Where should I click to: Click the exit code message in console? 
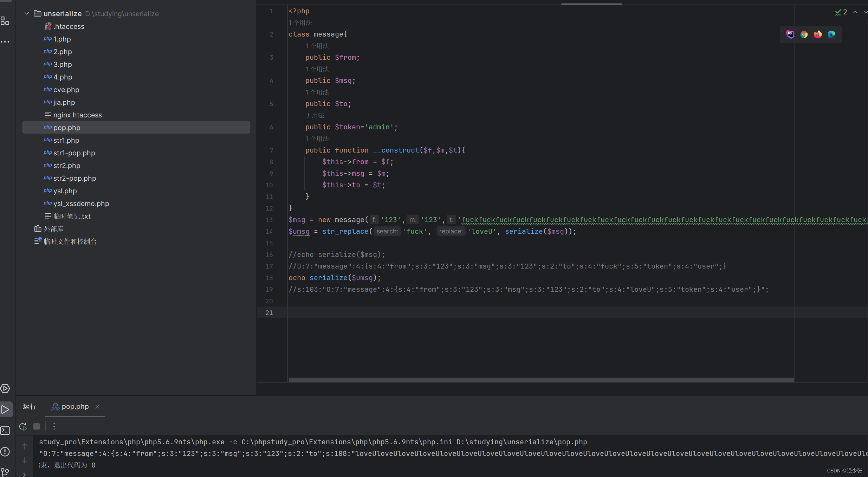pos(67,465)
